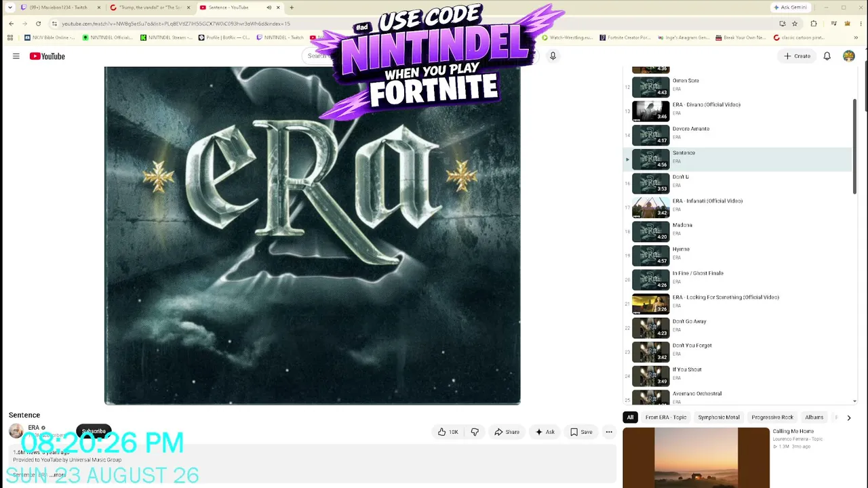Image resolution: width=868 pixels, height=488 pixels.
Task: Share the video Sentence
Action: (507, 432)
